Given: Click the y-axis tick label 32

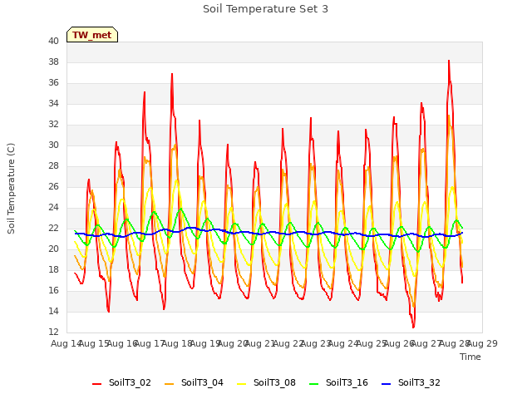Looking at the screenshot, I should tap(53, 124).
